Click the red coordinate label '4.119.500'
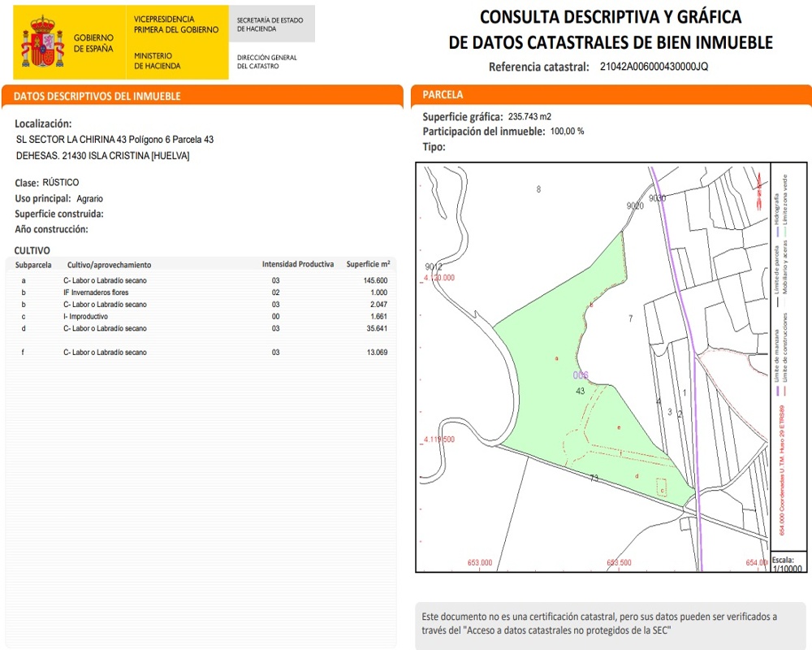812x650 pixels. pyautogui.click(x=439, y=439)
